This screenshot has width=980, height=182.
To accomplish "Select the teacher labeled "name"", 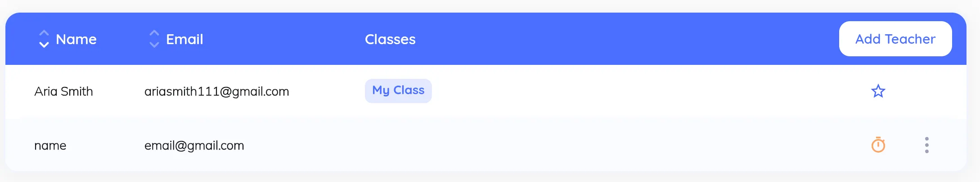I will pyautogui.click(x=50, y=146).
